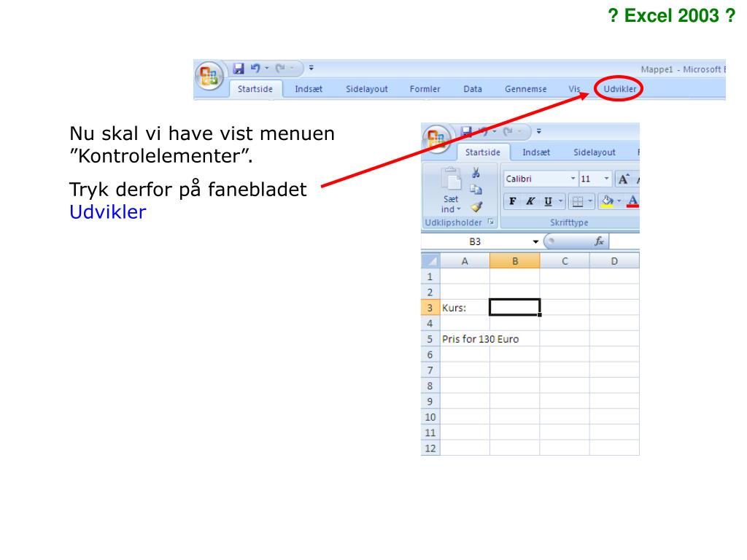Click the red Font Color A icon
Image resolution: width=747 pixels, height=560 pixels.
(x=632, y=201)
